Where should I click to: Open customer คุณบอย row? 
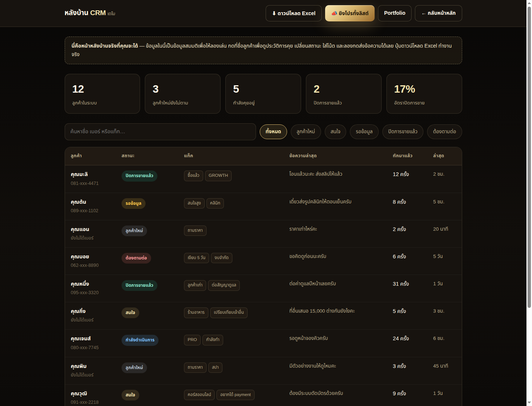(263, 261)
